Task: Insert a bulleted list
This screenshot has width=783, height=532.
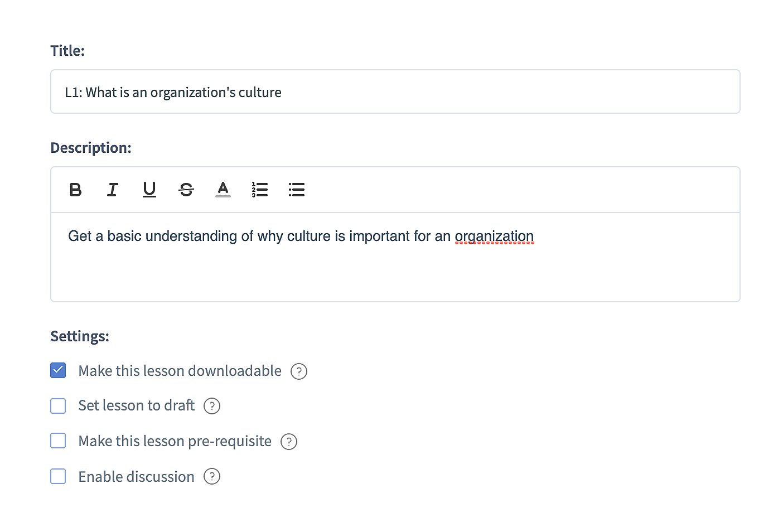Action: click(297, 190)
